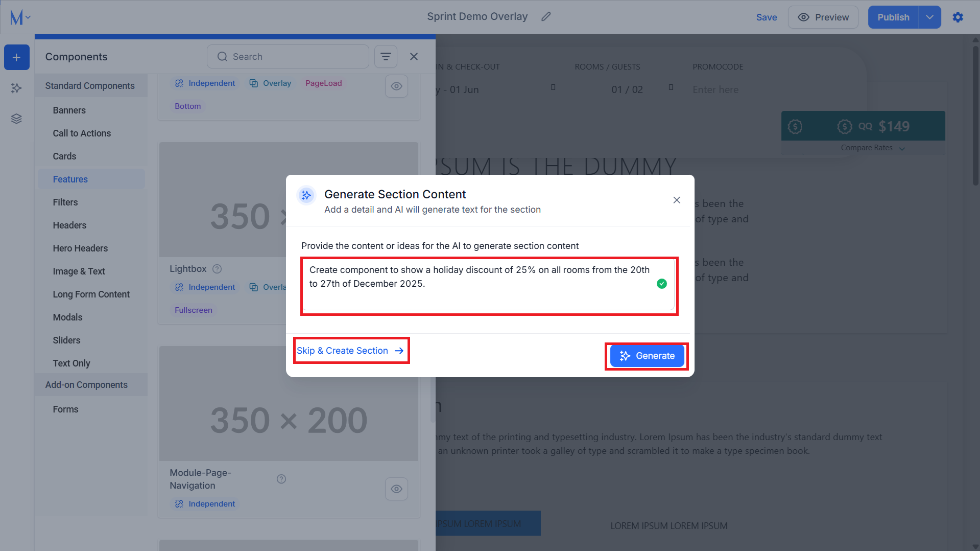Expand the Compare Rates chevron
This screenshot has width=980, height=551.
click(x=902, y=149)
